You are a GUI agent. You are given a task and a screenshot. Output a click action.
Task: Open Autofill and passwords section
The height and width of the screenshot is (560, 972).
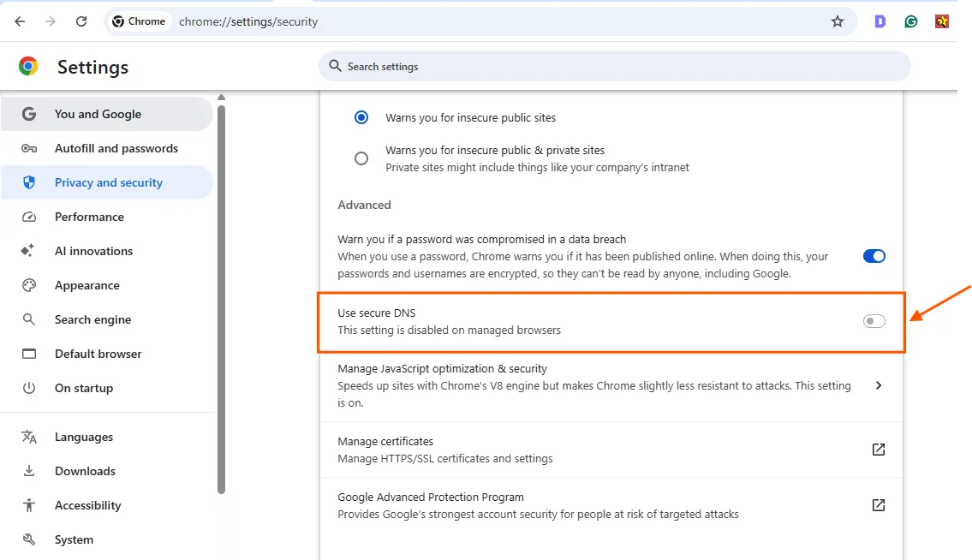[x=107, y=148]
